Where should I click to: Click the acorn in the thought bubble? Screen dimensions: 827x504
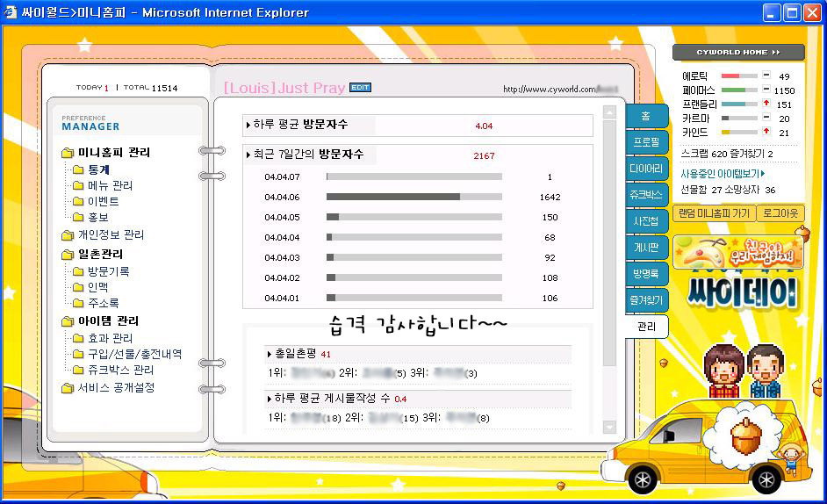pos(745,436)
